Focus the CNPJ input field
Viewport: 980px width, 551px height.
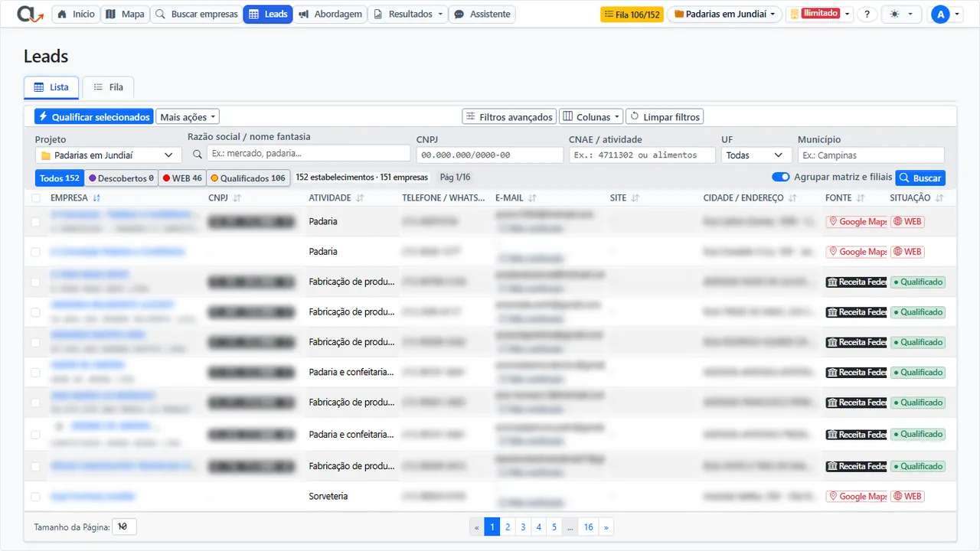click(x=490, y=155)
